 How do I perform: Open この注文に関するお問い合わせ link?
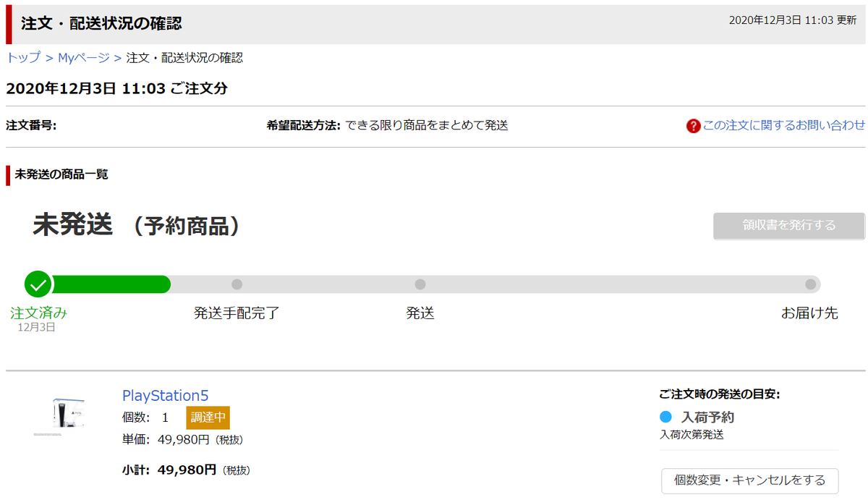click(x=784, y=125)
